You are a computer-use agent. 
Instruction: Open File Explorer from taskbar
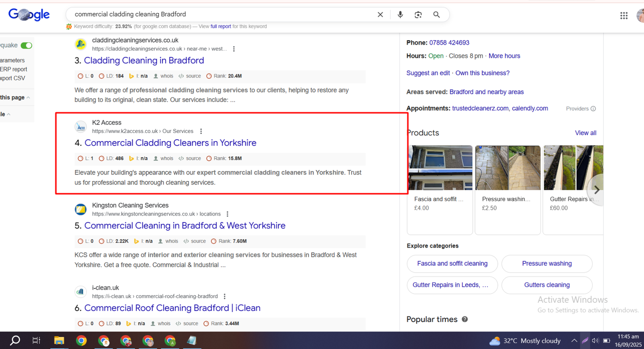point(59,341)
